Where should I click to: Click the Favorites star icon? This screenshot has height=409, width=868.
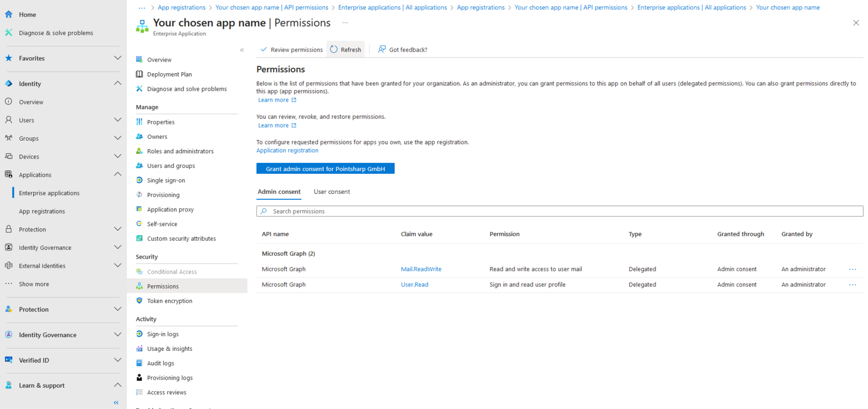pos(9,58)
